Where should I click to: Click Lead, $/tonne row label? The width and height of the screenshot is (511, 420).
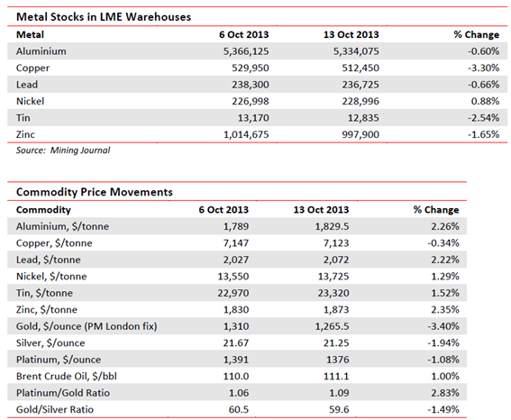click(49, 260)
